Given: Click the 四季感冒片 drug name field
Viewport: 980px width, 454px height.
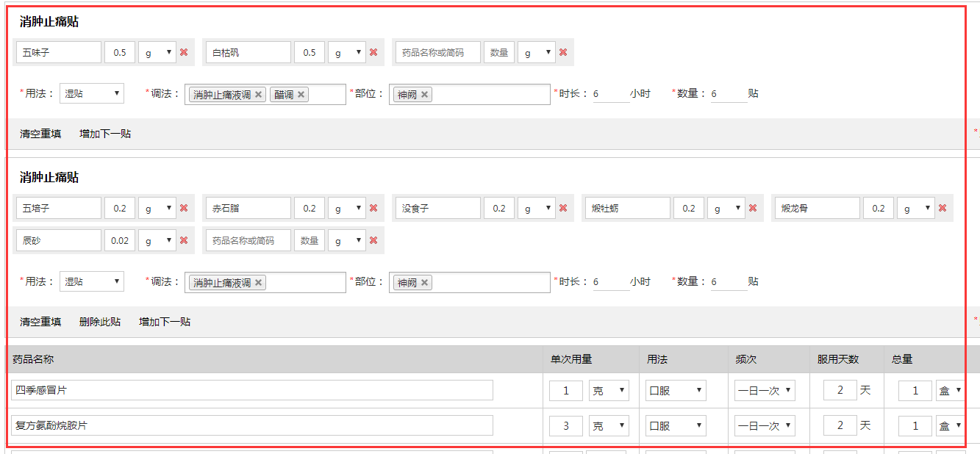Looking at the screenshot, I should pyautogui.click(x=251, y=390).
